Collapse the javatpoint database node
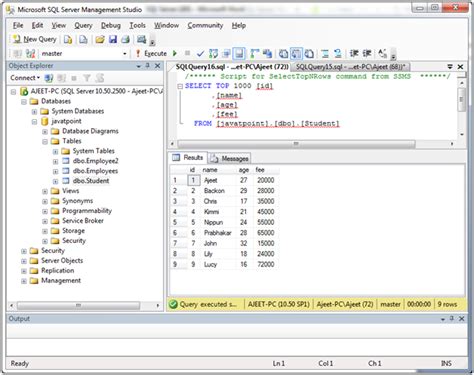The height and width of the screenshot is (375, 474). (34, 122)
